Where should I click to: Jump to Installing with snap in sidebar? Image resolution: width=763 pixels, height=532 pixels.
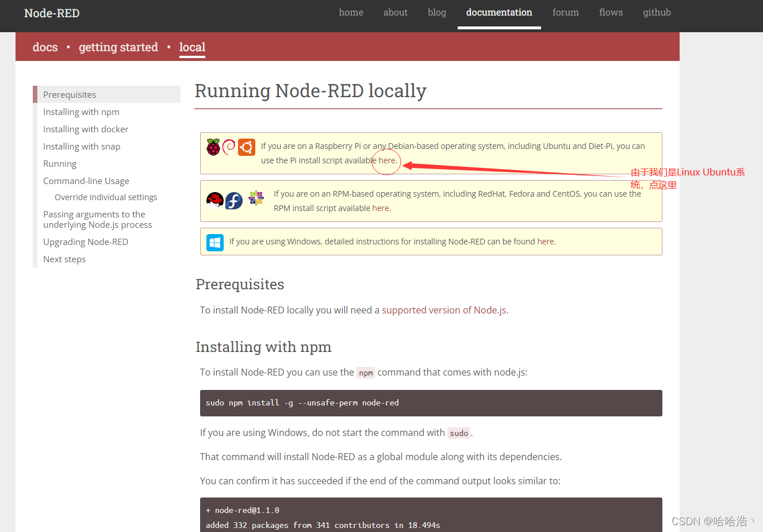click(x=82, y=146)
